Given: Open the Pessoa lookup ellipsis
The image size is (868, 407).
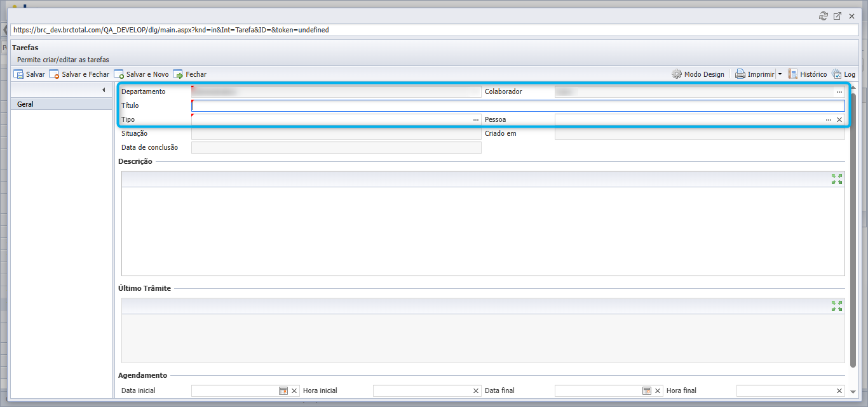Looking at the screenshot, I should 829,120.
